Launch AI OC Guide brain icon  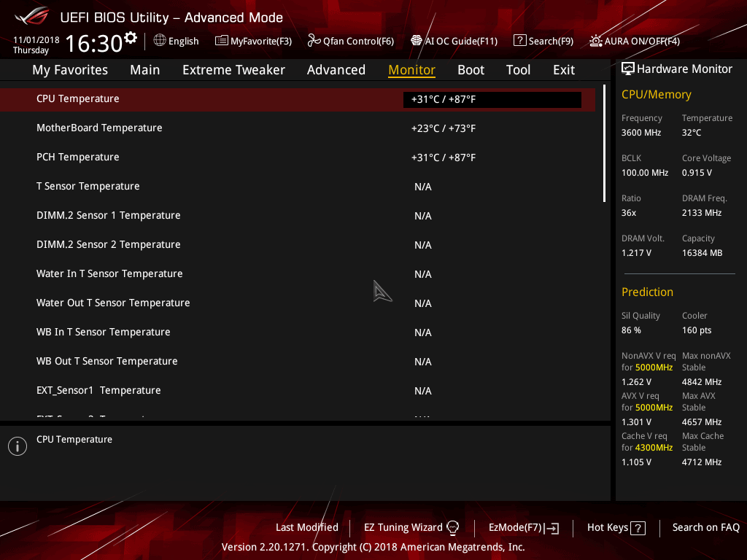pos(416,41)
